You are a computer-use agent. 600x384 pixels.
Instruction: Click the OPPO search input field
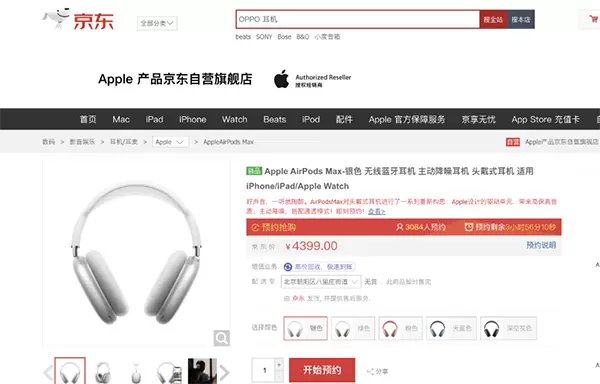(357, 20)
